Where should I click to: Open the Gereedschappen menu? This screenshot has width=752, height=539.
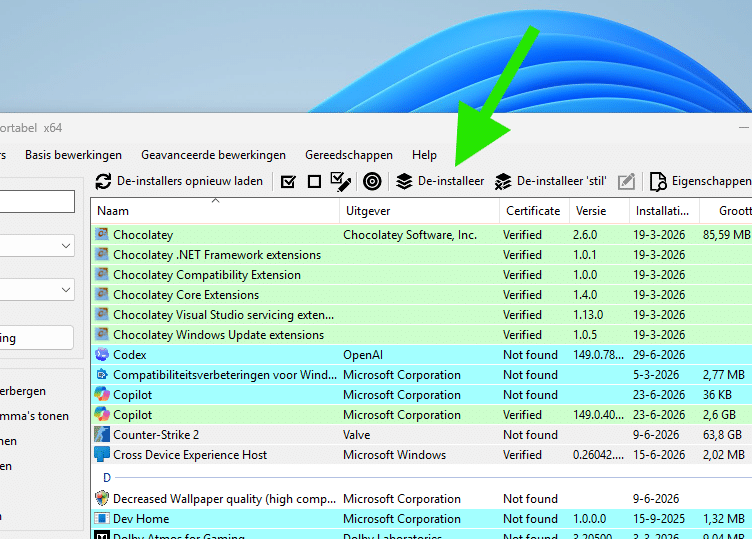(x=349, y=155)
